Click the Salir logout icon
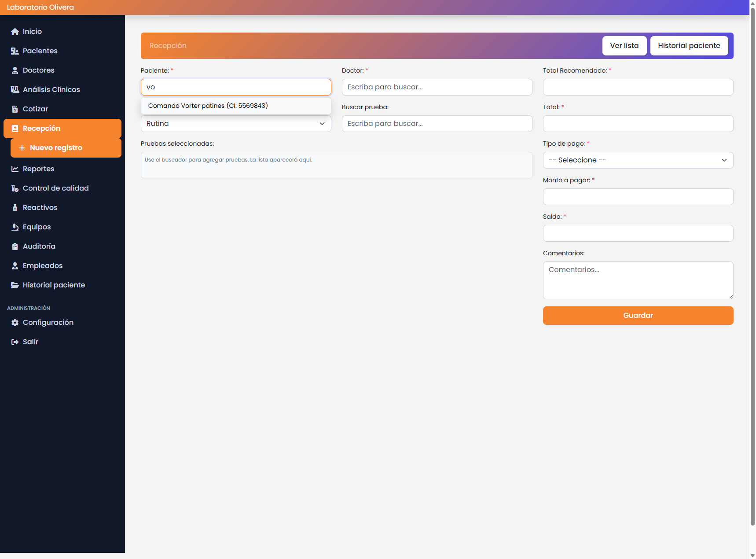This screenshot has width=756, height=559. tap(15, 342)
